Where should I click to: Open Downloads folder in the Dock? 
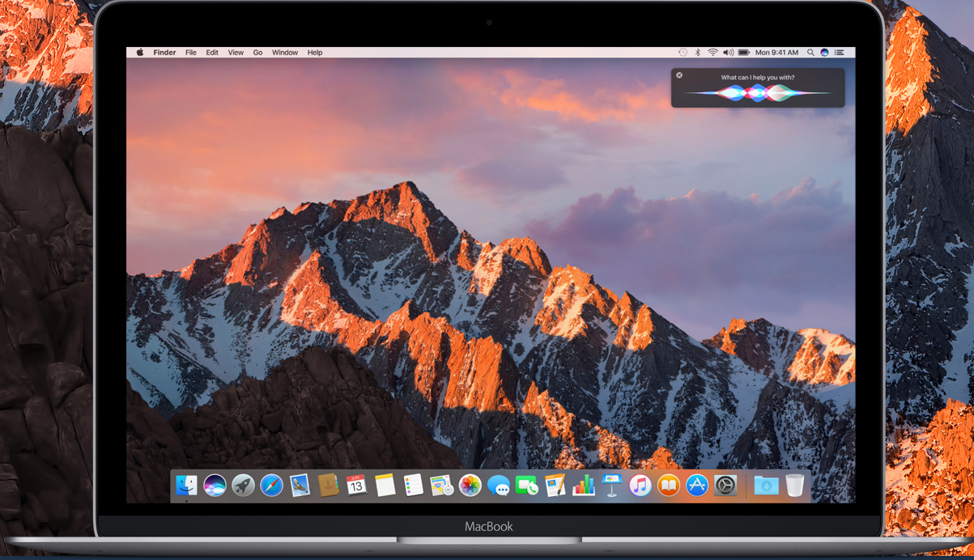tap(766, 485)
